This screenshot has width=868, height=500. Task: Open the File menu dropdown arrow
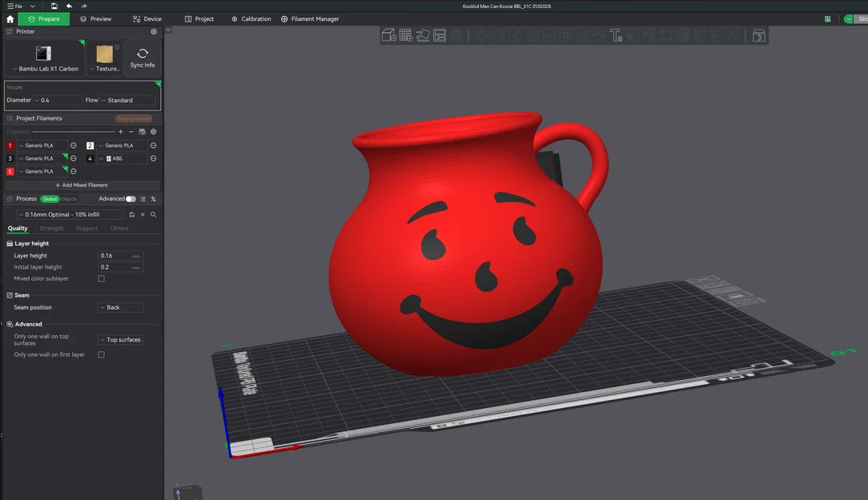pos(32,6)
